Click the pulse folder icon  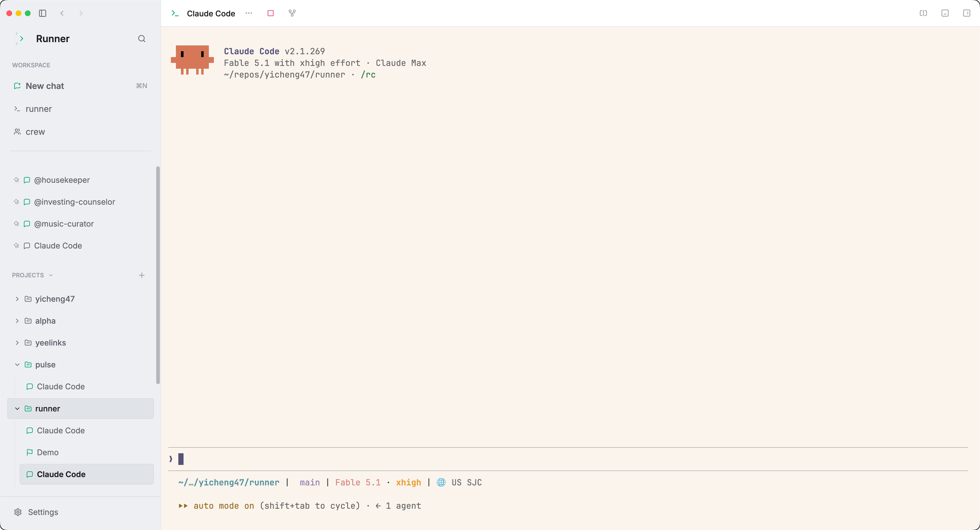tap(28, 365)
